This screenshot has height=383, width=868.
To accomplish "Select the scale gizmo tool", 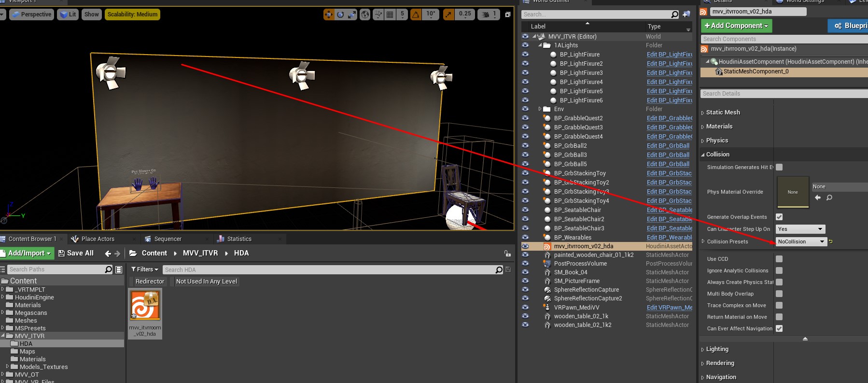I will [x=352, y=14].
